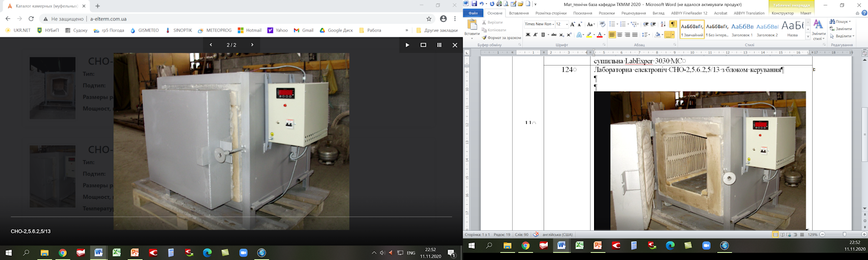Image resolution: width=868 pixels, height=260 pixels.
Task: Switch to Розмітка сторінки tab
Action: click(551, 13)
